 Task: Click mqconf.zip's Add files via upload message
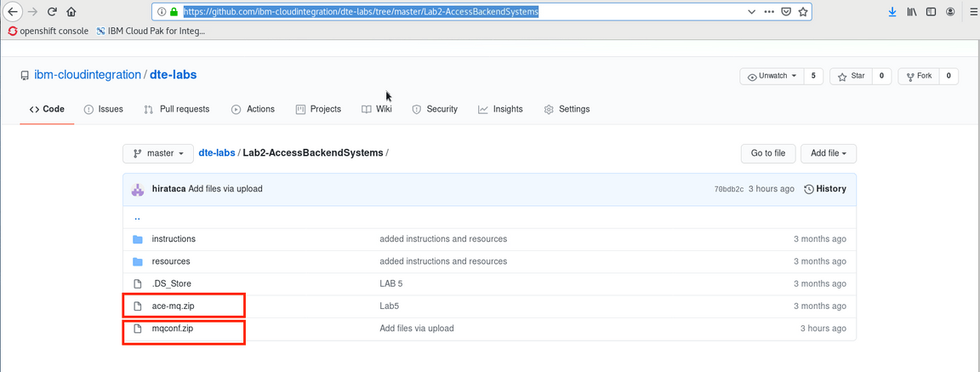point(417,329)
